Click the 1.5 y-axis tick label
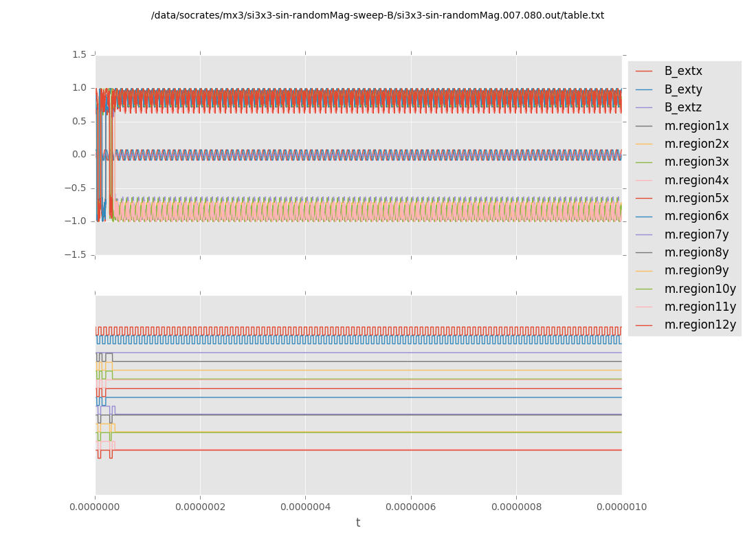756x550 pixels. [79, 54]
